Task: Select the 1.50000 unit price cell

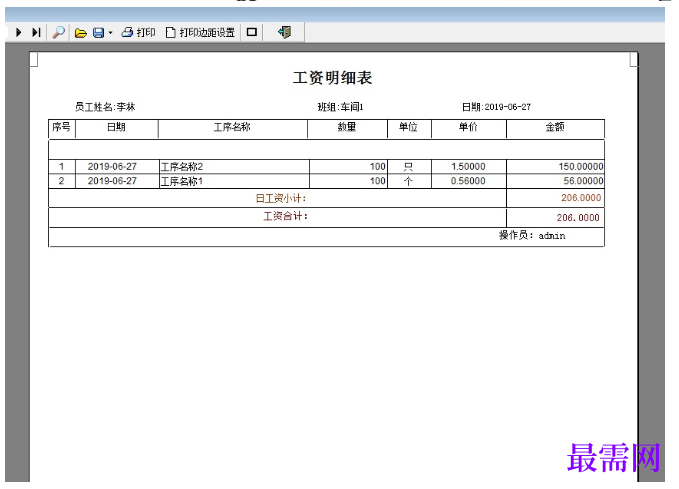Action: click(x=469, y=167)
